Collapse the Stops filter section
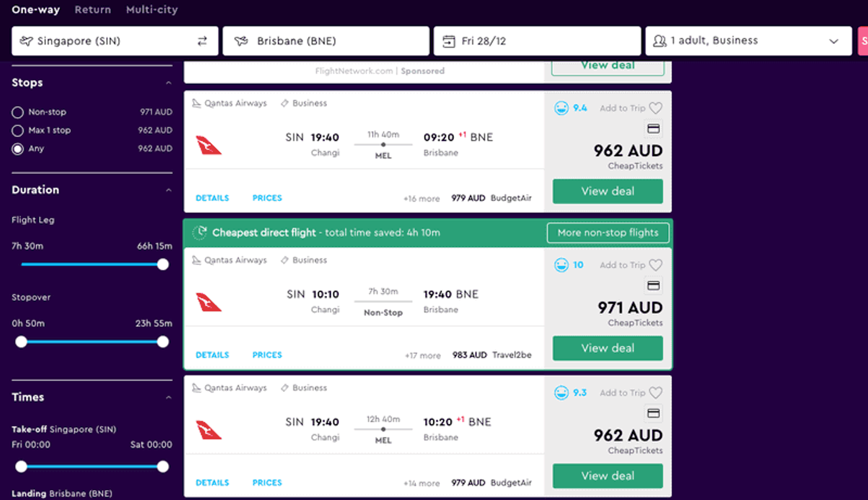868x500 pixels. 168,83
